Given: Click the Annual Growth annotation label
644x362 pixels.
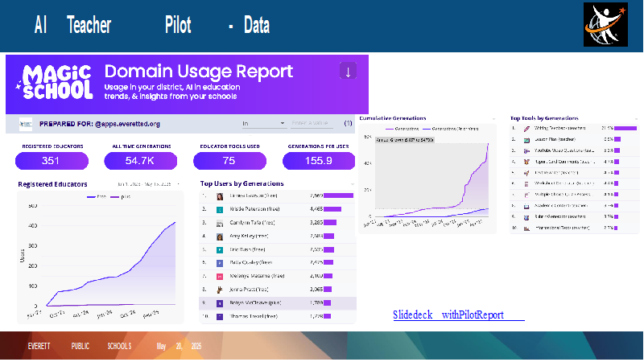Looking at the screenshot, I should click(x=405, y=140).
